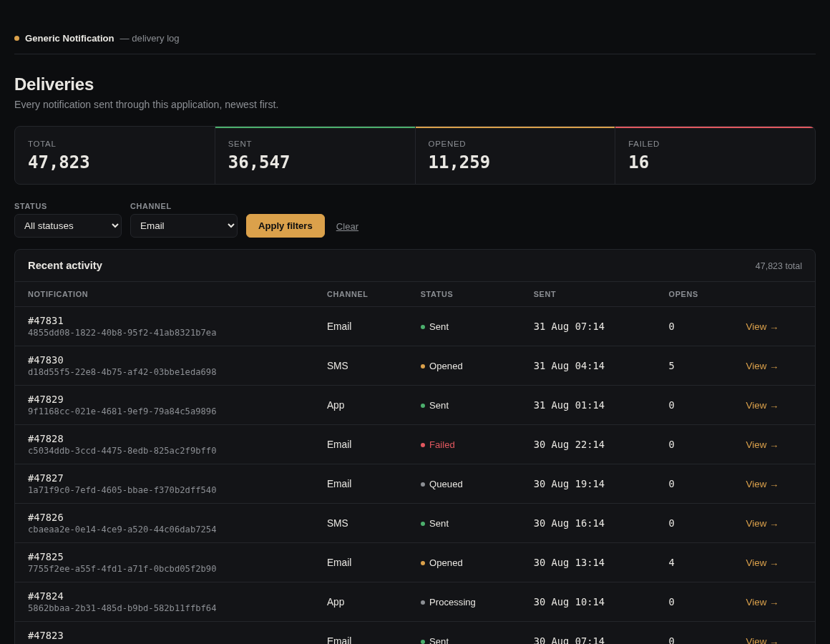View queued notification #47827
Screen dimensions: 830x644
762,484
